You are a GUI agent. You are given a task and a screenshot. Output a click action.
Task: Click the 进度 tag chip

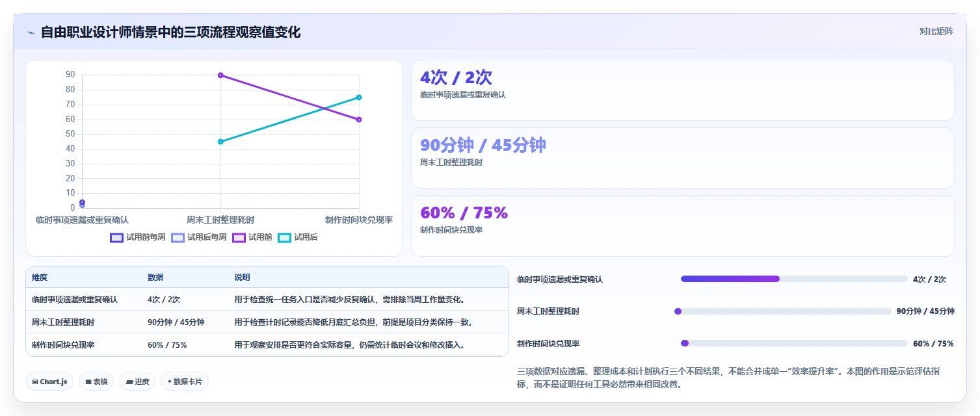137,382
